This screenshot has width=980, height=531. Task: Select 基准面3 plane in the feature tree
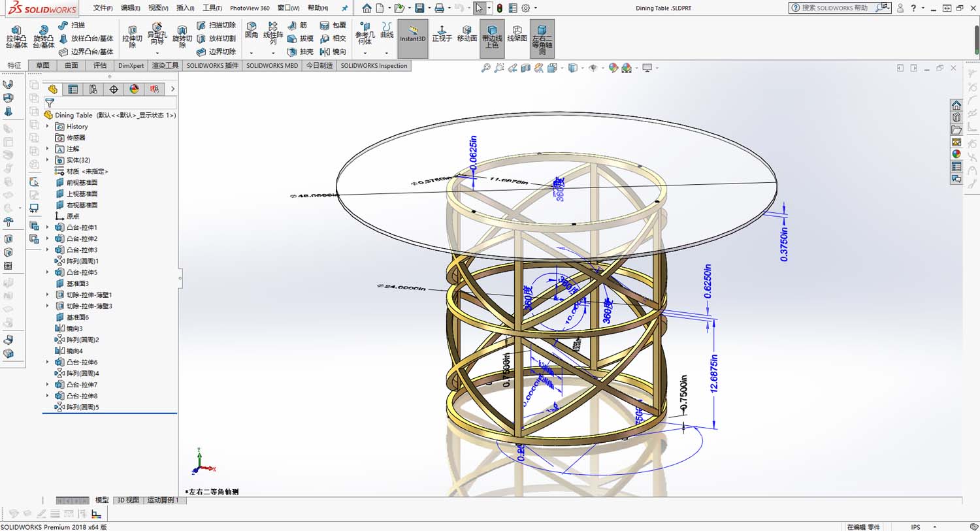pyautogui.click(x=77, y=283)
